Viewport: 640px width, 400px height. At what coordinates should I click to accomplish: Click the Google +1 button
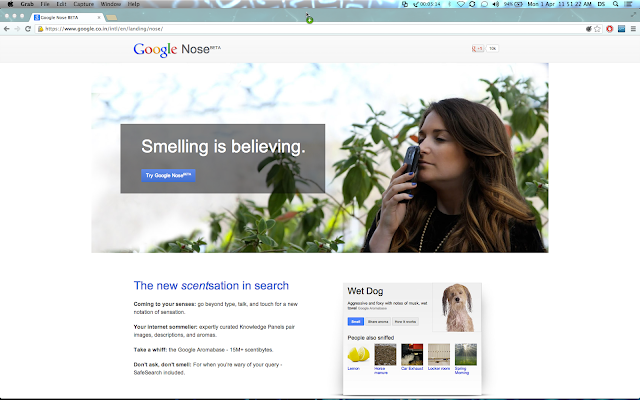coord(478,49)
